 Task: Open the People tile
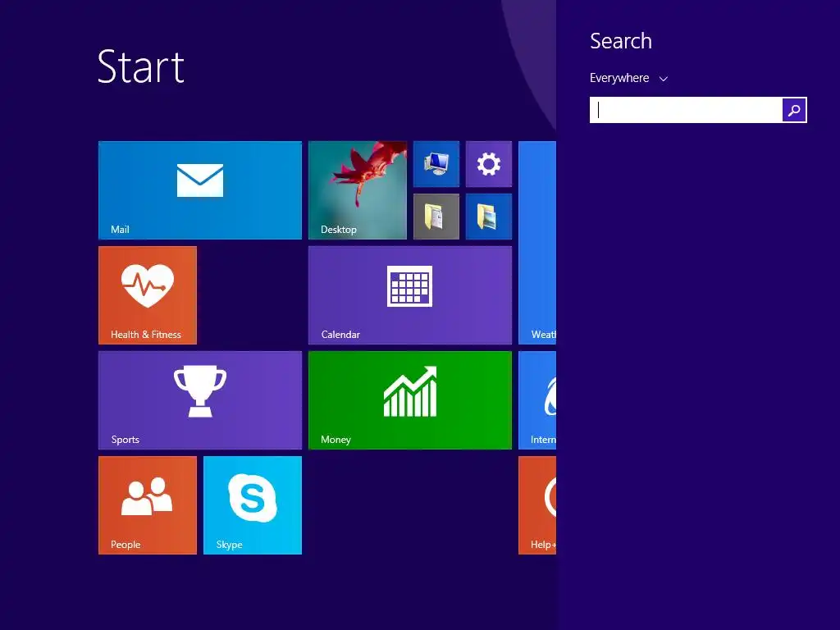(148, 505)
